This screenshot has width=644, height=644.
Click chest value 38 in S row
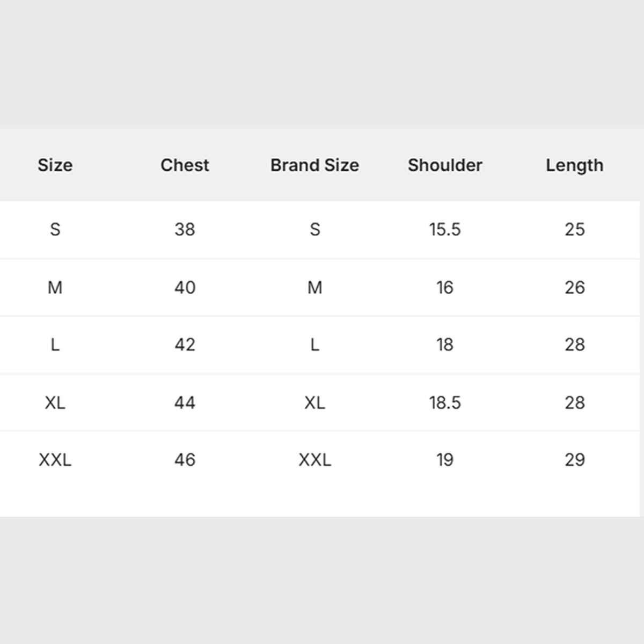[185, 230]
